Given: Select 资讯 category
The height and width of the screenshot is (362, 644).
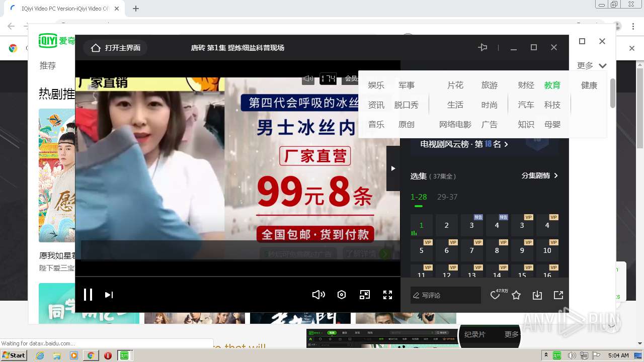Looking at the screenshot, I should [x=376, y=105].
